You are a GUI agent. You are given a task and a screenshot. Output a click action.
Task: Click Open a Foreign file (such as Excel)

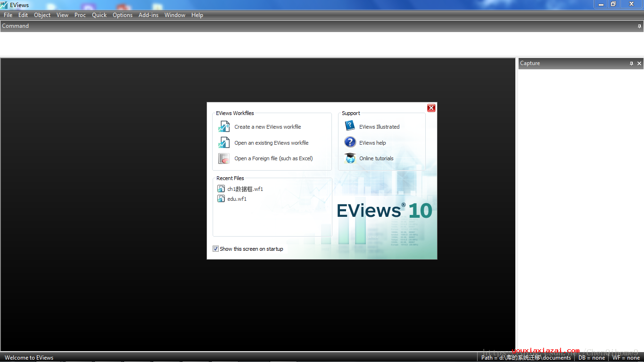click(273, 158)
